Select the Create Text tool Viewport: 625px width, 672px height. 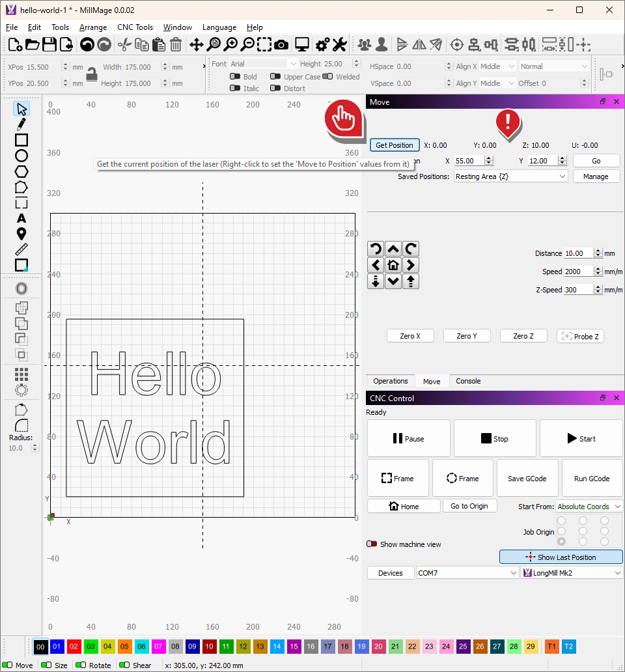pyautogui.click(x=21, y=218)
